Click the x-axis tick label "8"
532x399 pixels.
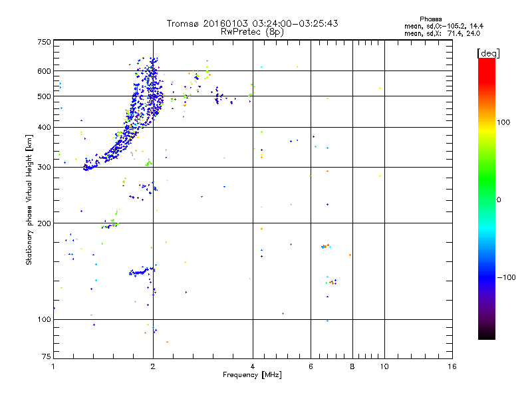(x=352, y=366)
